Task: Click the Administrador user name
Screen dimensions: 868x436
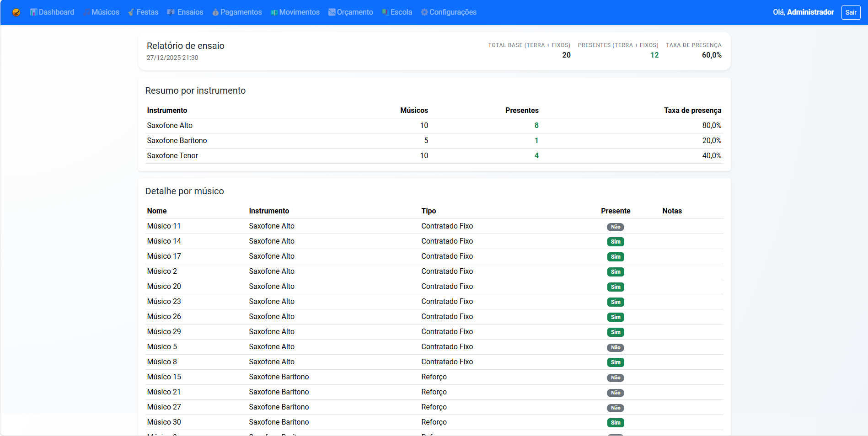Action: click(x=810, y=12)
